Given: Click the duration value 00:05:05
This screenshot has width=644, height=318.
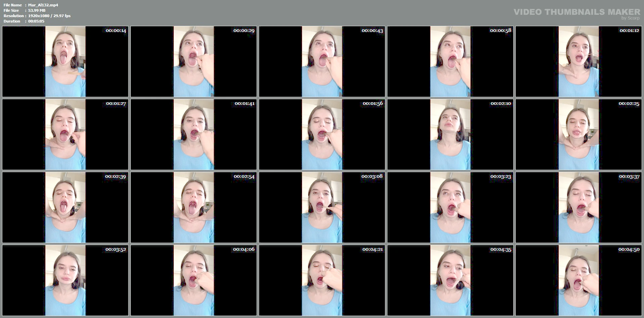Looking at the screenshot, I should 36,21.
